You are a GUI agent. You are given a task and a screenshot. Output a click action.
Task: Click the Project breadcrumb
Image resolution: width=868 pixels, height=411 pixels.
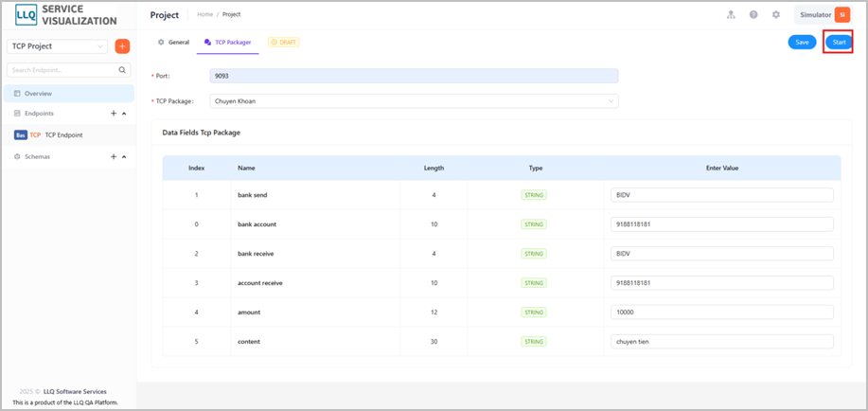pos(231,14)
